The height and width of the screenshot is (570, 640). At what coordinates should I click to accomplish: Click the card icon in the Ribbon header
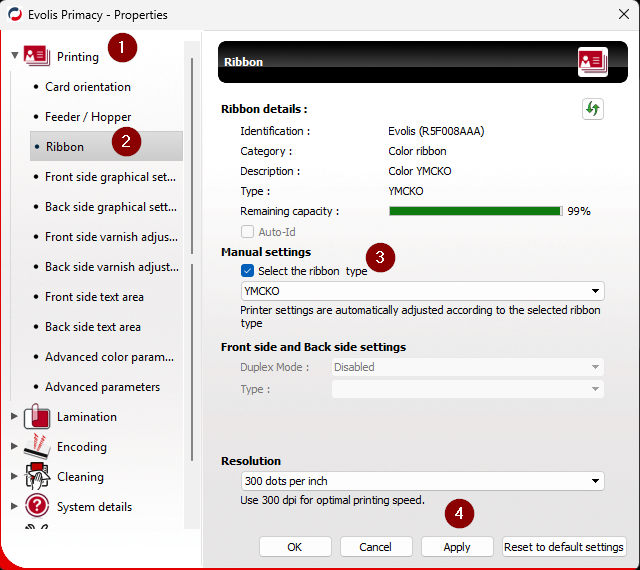[593, 62]
